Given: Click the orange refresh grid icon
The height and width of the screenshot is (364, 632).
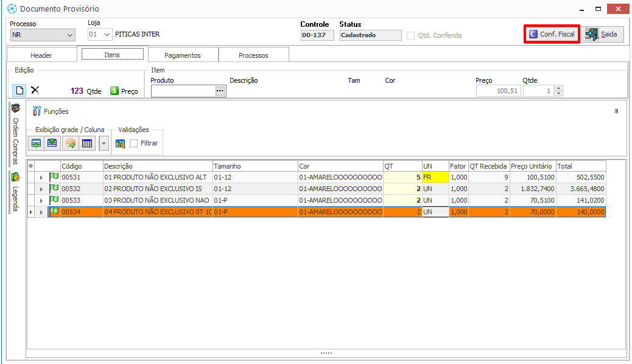Looking at the screenshot, I should (x=71, y=144).
